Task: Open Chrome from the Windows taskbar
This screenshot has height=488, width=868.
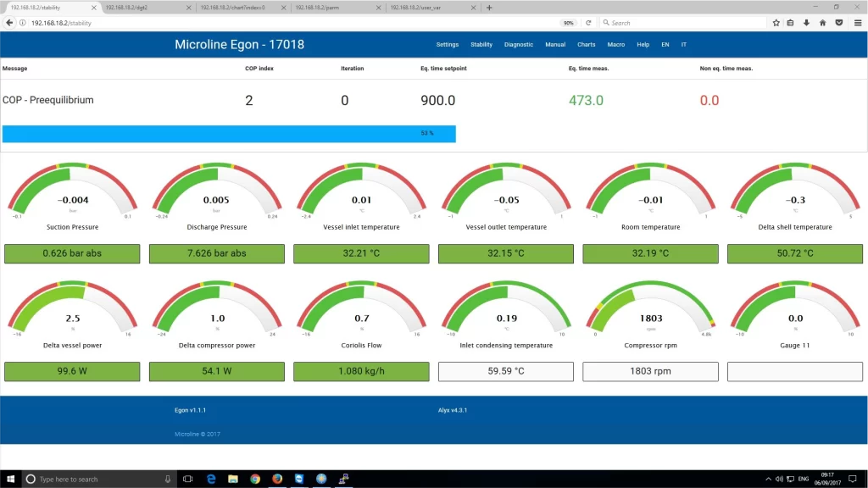Action: (255, 479)
